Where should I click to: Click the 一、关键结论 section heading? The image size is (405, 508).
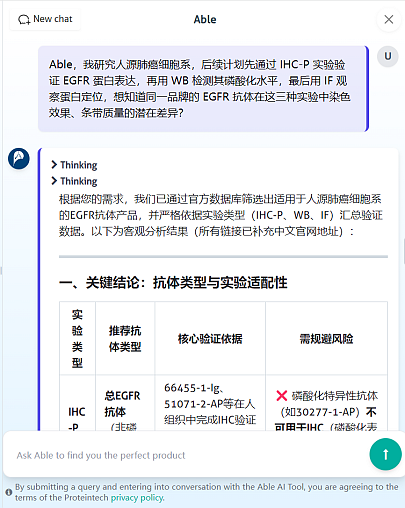pyautogui.click(x=173, y=282)
